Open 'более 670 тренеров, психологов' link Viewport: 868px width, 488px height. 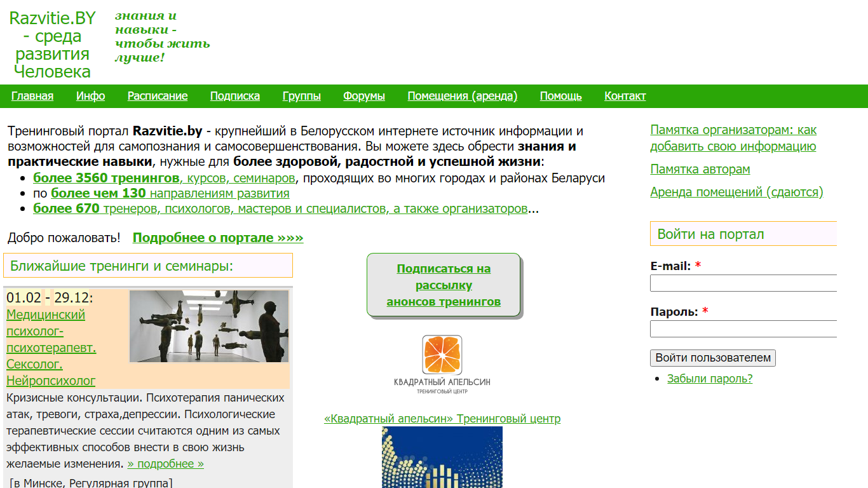(280, 208)
